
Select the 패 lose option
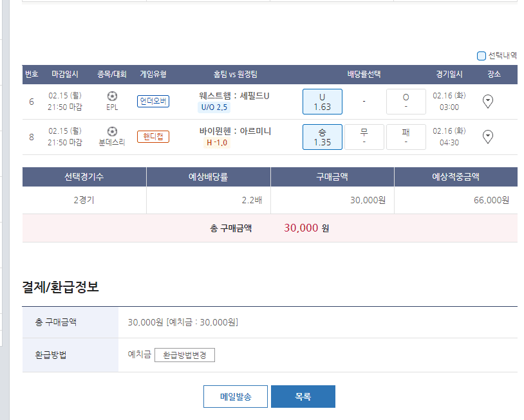point(406,137)
